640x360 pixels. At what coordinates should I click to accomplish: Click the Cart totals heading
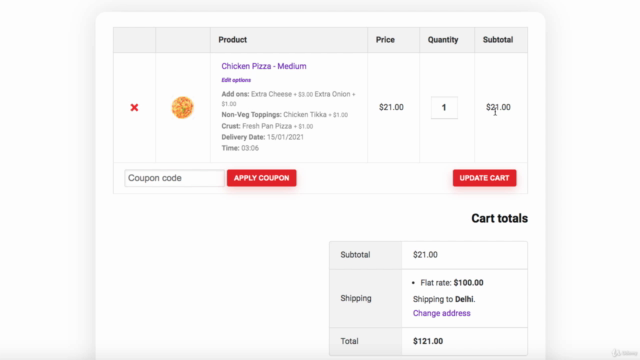click(x=500, y=218)
